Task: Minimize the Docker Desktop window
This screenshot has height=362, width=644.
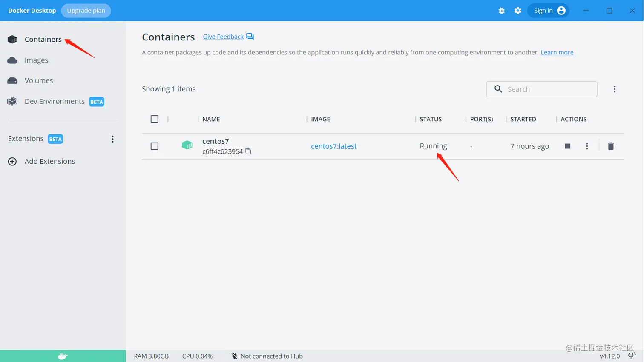Action: click(586, 11)
